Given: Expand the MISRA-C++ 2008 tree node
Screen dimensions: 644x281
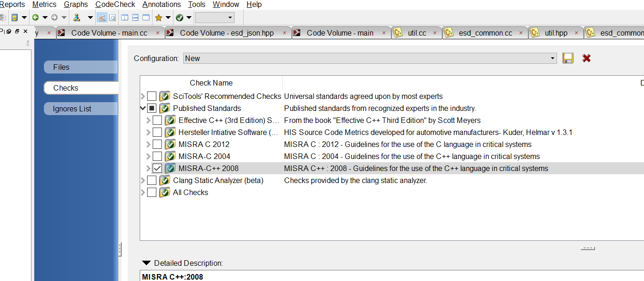Looking at the screenshot, I should 148,168.
